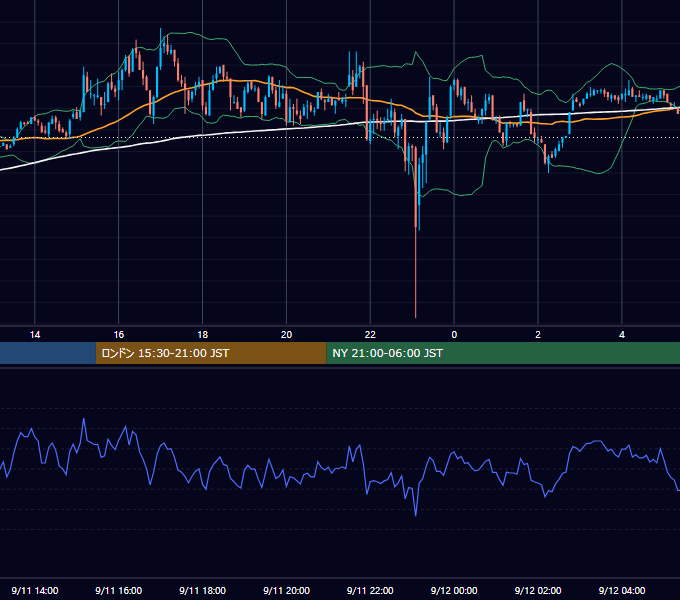Click the 9/12 00:00 date label
The height and width of the screenshot is (600, 680).
point(454,590)
